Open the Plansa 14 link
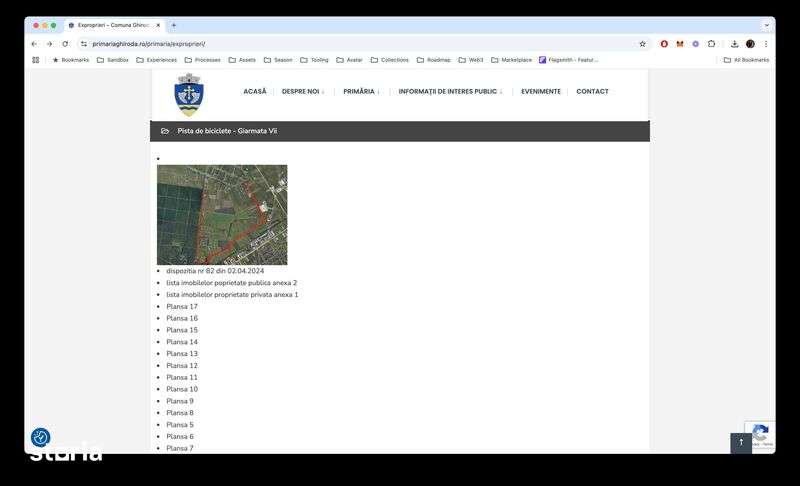800x486 pixels. tap(182, 342)
